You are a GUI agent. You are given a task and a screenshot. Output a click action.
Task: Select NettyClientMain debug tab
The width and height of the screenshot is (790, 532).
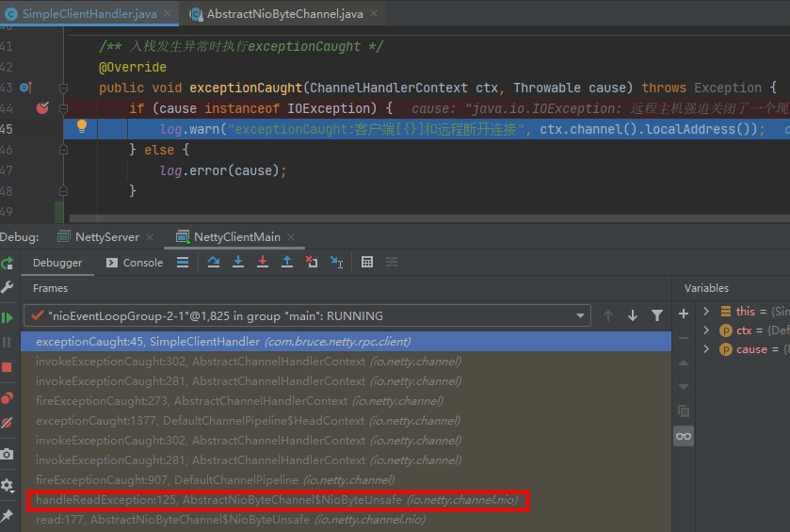pyautogui.click(x=236, y=236)
